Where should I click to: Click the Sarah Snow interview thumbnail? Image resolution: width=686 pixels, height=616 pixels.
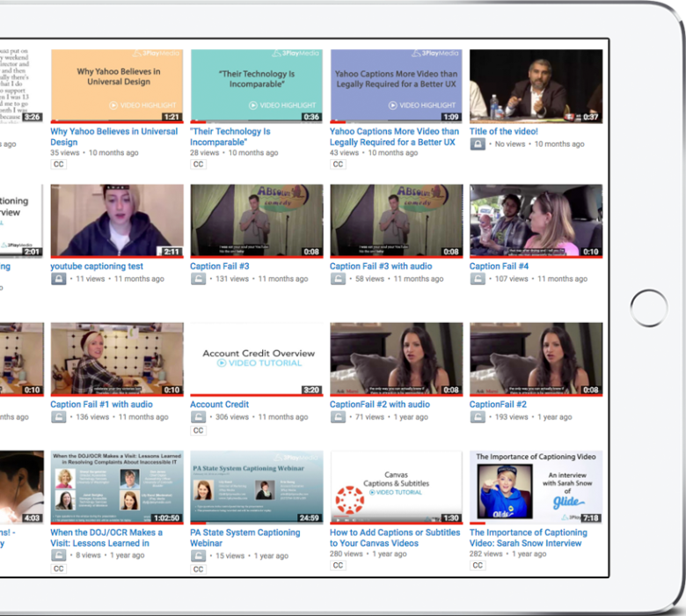(536, 488)
